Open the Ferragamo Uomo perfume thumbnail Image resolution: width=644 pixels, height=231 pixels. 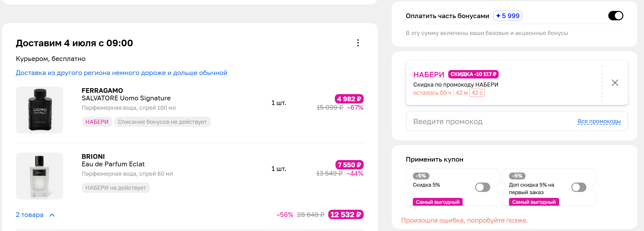pyautogui.click(x=39, y=110)
